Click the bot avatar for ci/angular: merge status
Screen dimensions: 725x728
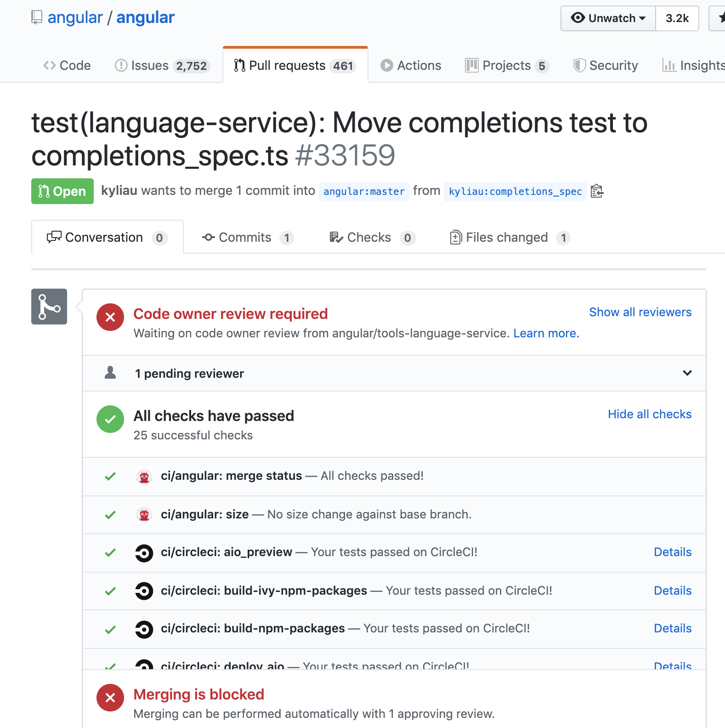coord(144,477)
